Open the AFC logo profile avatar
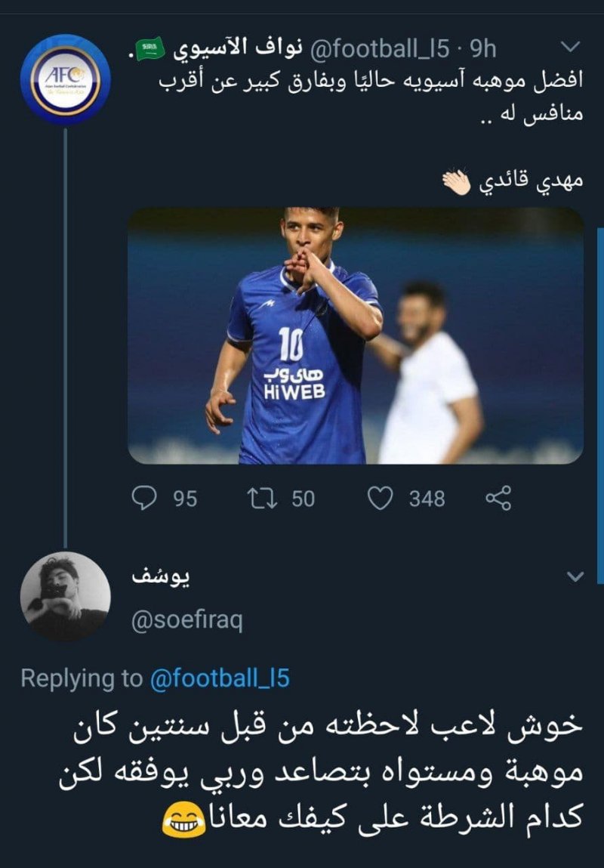 [x=65, y=79]
